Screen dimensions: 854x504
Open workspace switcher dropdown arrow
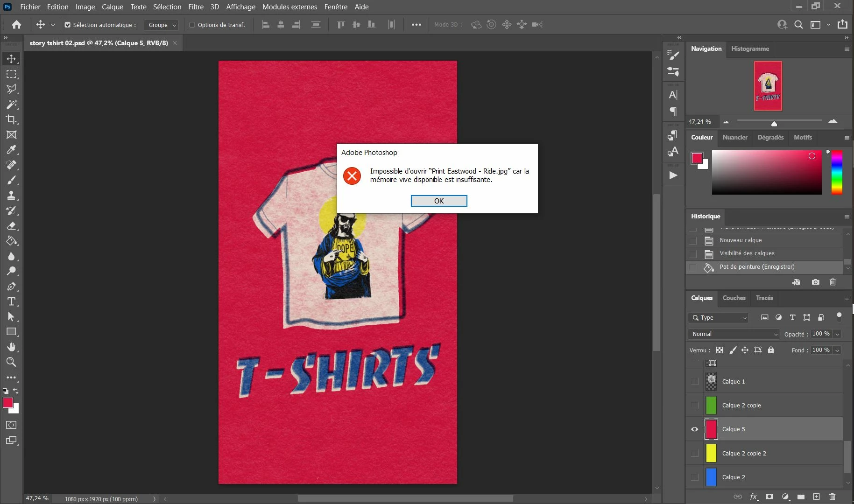click(828, 25)
